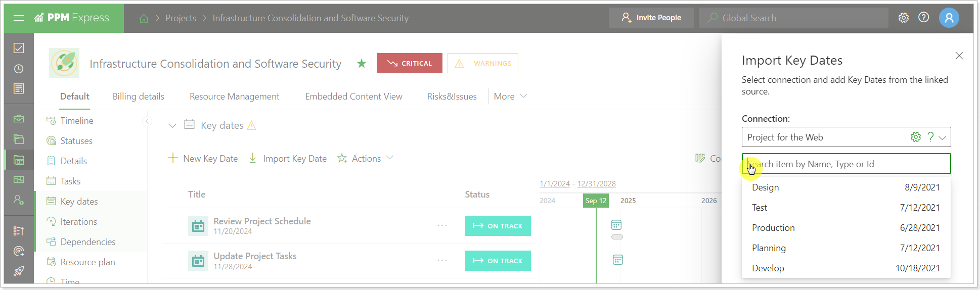Click the Projects breadcrumb link

point(181,18)
